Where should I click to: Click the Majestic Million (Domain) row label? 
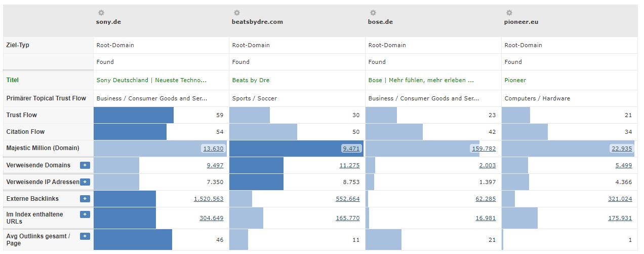click(43, 149)
